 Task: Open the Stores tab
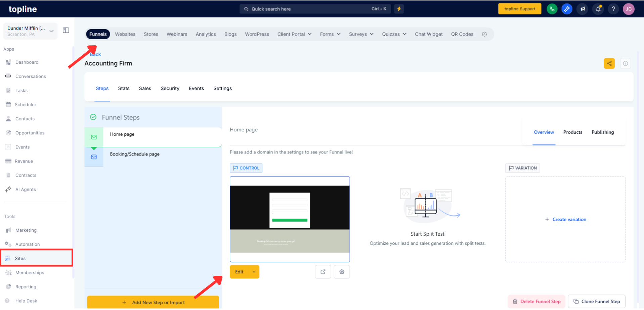(151, 34)
